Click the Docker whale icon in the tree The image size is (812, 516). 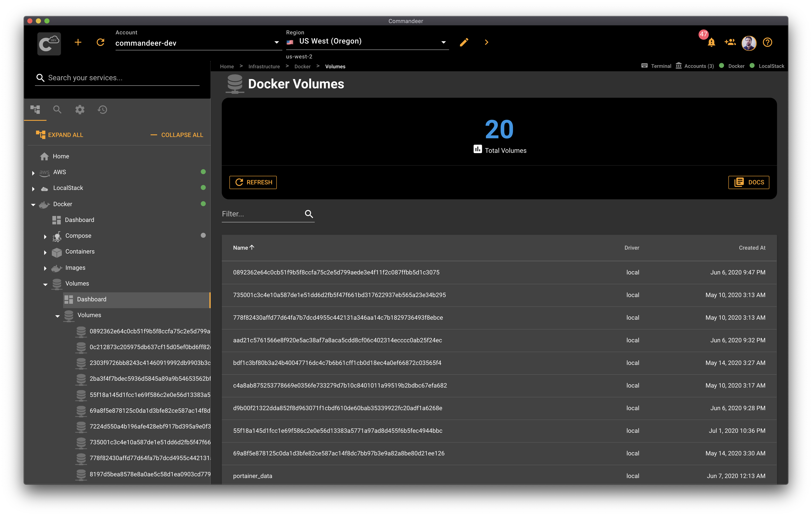click(x=44, y=204)
